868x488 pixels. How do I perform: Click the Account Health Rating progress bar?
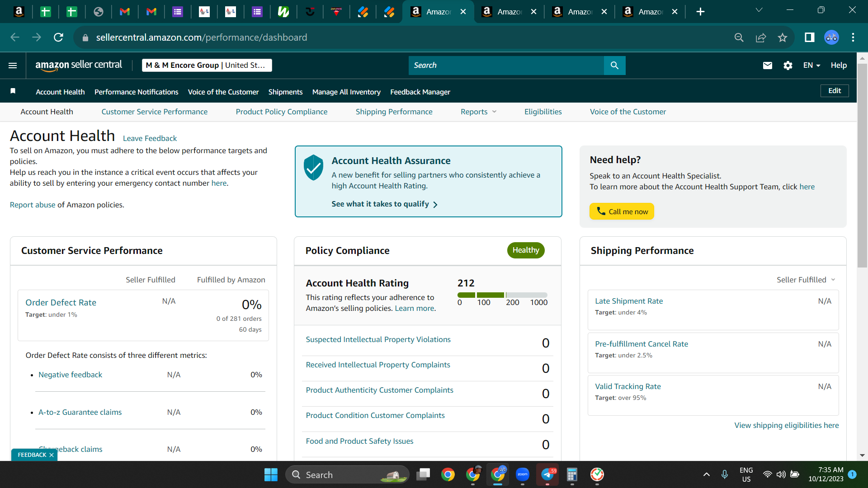(502, 295)
